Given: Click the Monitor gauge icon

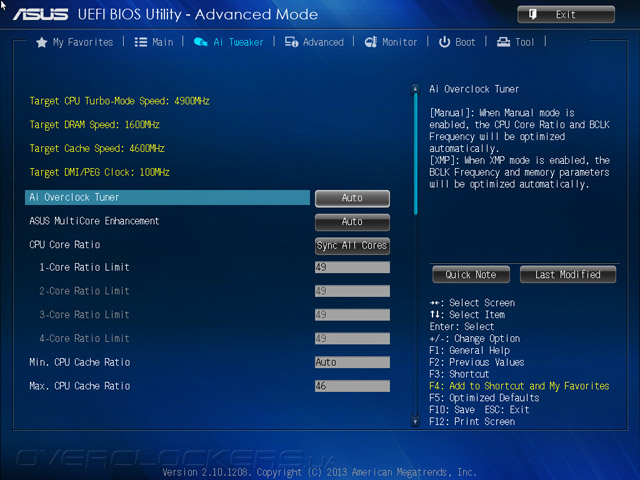Looking at the screenshot, I should tap(371, 42).
